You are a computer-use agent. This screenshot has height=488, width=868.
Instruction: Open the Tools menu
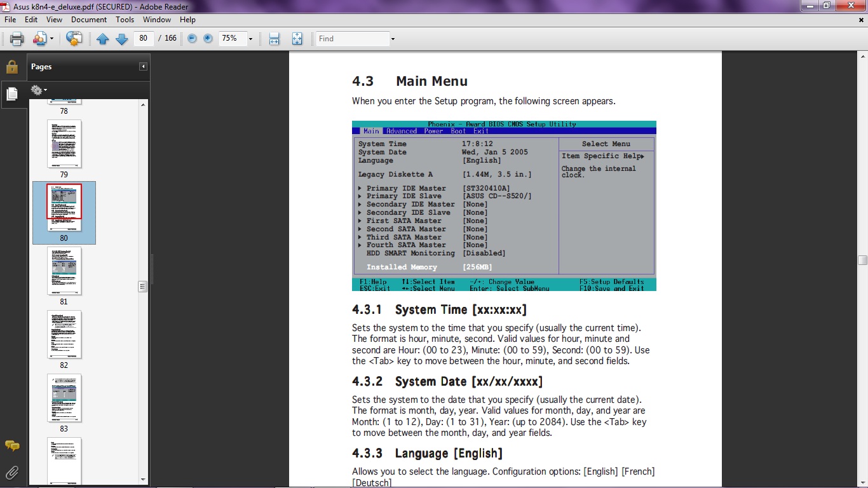click(125, 20)
